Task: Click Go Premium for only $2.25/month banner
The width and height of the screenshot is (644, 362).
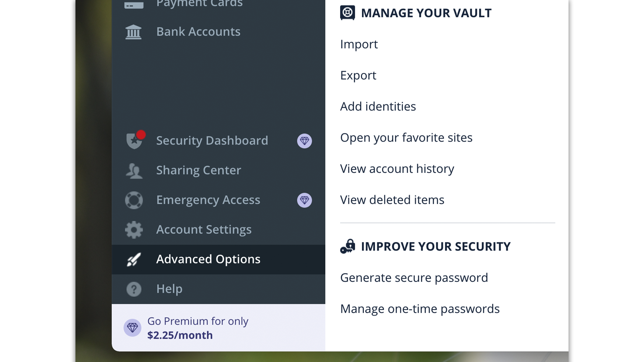Action: 218,328
